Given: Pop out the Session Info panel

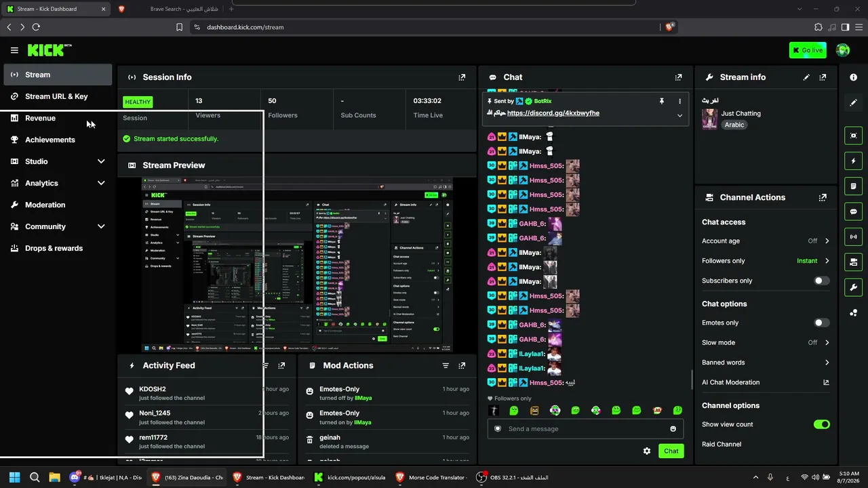Looking at the screenshot, I should (x=462, y=77).
